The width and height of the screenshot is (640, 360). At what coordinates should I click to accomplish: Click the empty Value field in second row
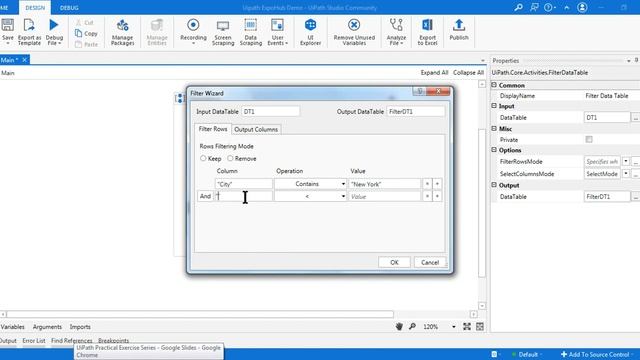point(384,196)
